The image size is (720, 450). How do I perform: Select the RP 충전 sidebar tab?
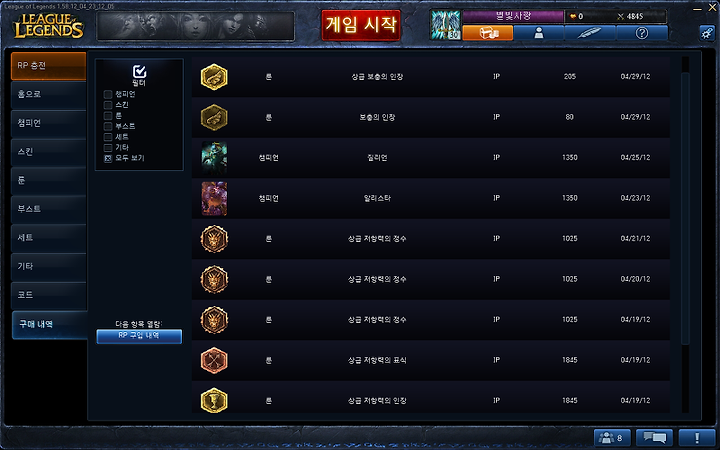48,66
